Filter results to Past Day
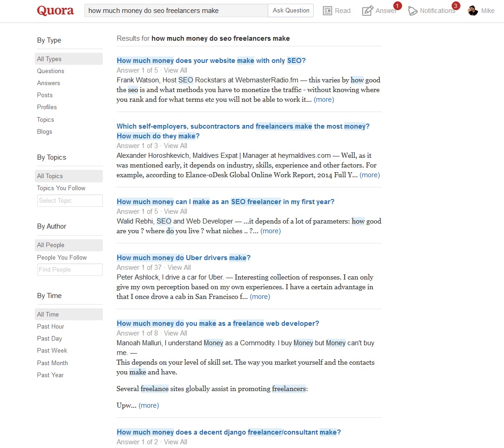This screenshot has width=504, height=448. (50, 339)
